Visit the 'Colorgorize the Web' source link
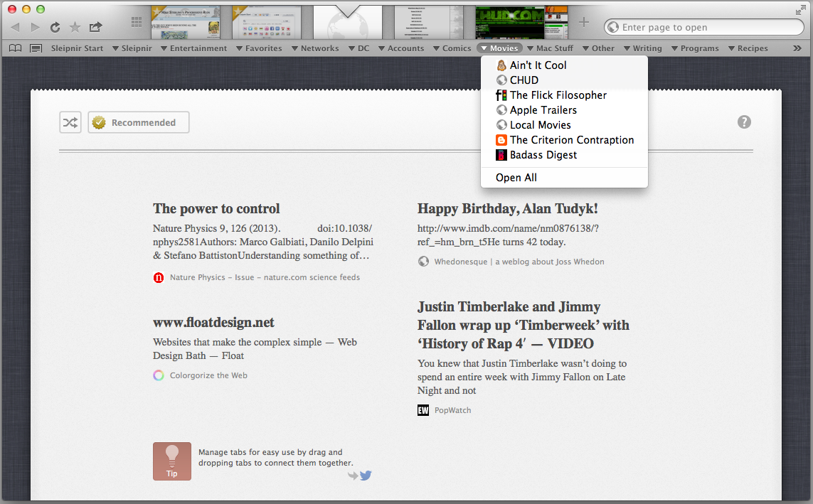The width and height of the screenshot is (813, 504). [x=208, y=375]
